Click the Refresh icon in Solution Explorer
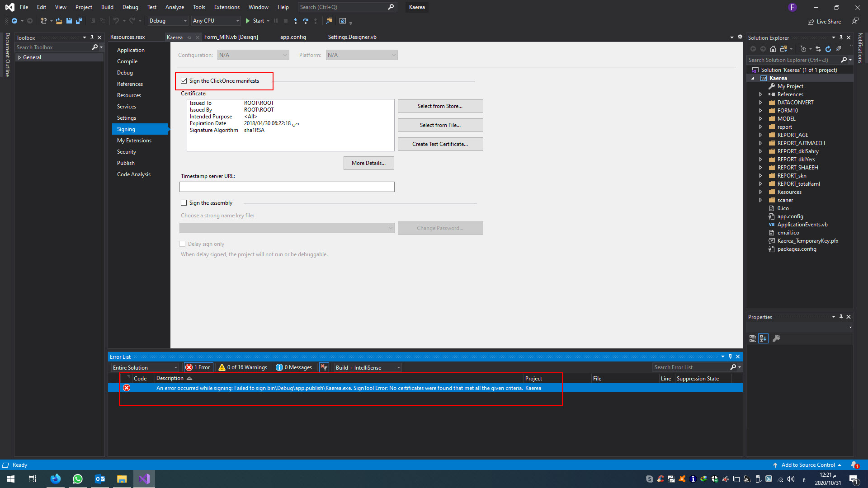The height and width of the screenshot is (488, 868). [828, 49]
